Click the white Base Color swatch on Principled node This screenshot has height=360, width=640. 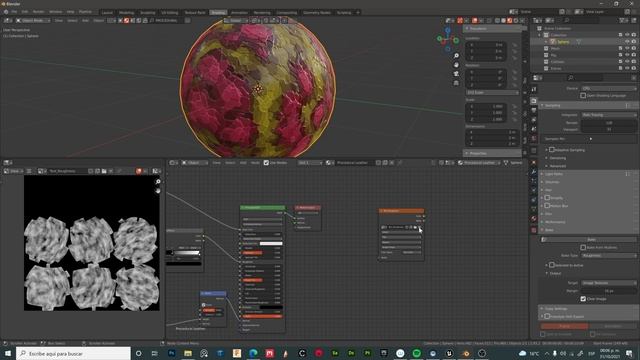pyautogui.click(x=271, y=244)
